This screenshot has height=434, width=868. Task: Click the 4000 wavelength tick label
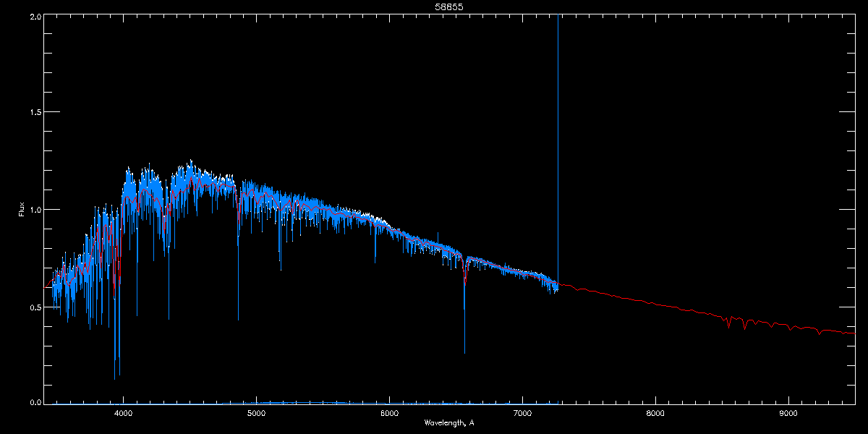point(123,414)
